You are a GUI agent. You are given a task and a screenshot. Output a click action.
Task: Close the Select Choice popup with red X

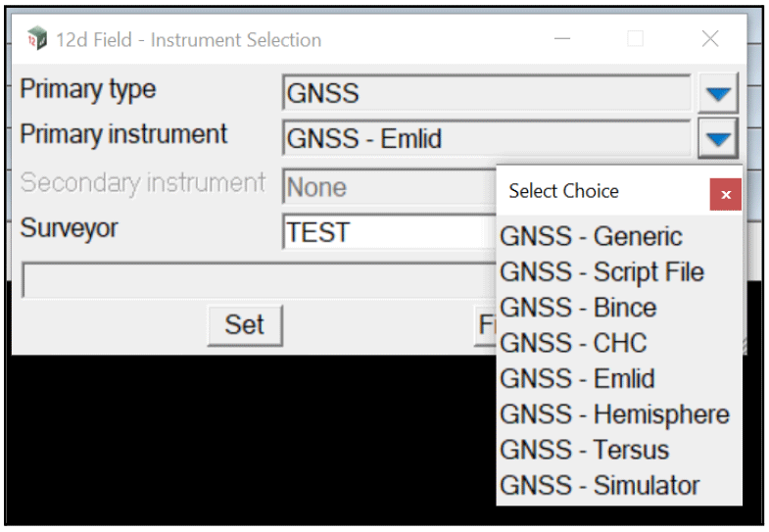point(725,195)
